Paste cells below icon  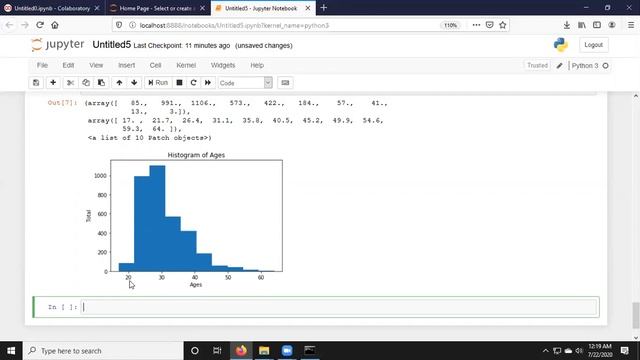pyautogui.click(x=101, y=83)
